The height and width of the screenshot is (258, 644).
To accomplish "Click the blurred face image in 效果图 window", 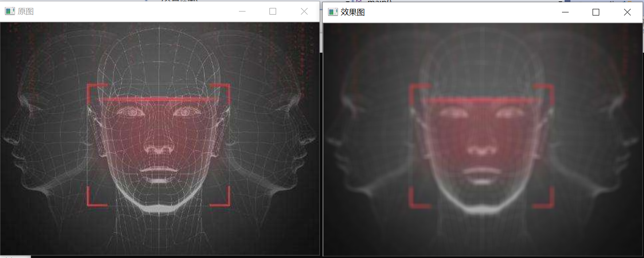I will tap(483, 139).
